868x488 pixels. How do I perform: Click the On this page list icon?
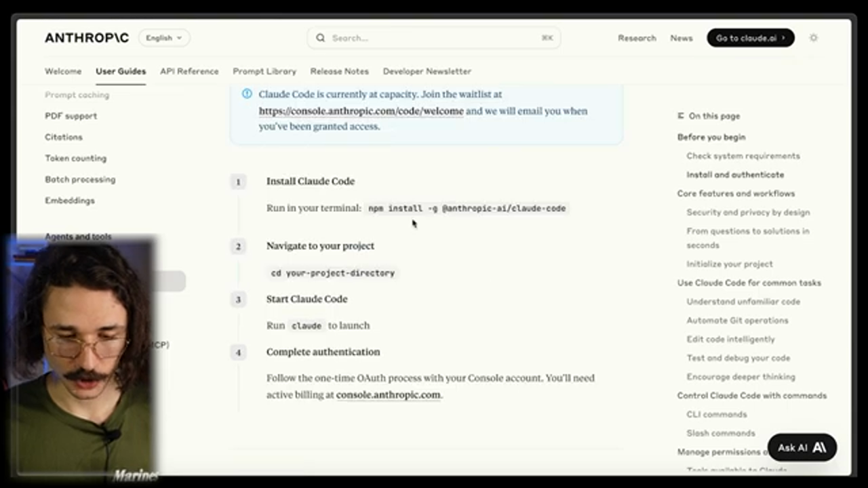[x=681, y=116]
